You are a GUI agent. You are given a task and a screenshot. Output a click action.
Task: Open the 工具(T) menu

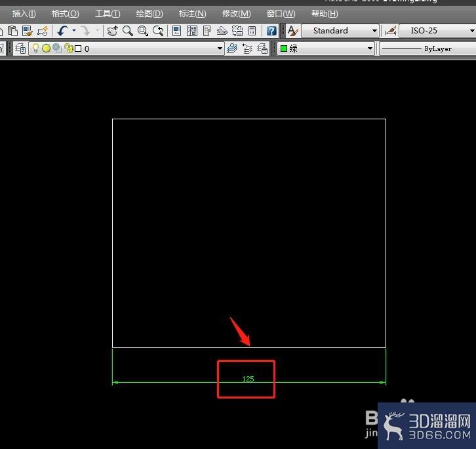coord(108,14)
